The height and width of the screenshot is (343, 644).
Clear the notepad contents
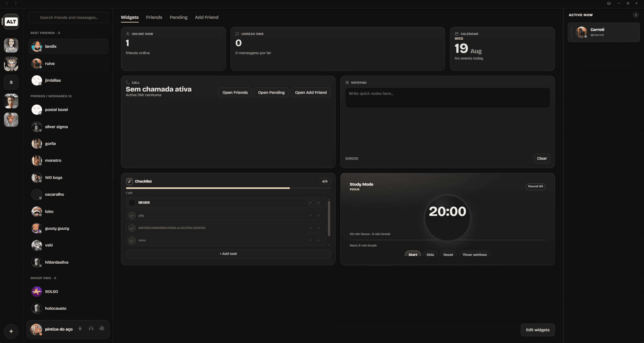click(542, 158)
